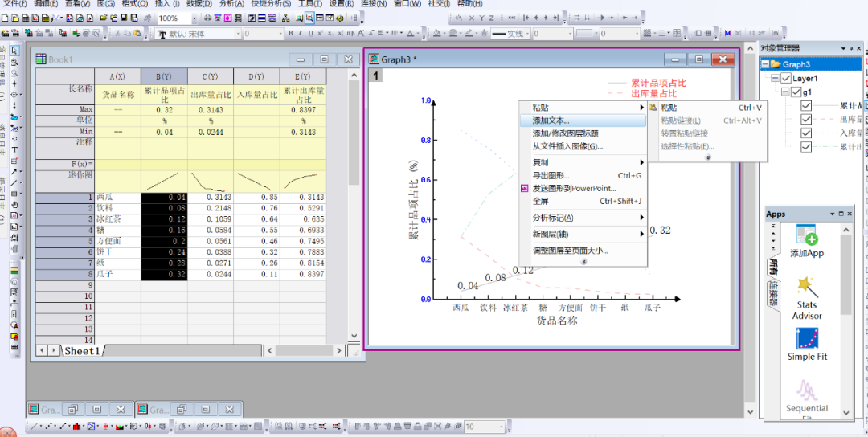Click the vertical scrollbar of Book1
The width and height of the screenshot is (868, 437).
[355, 205]
